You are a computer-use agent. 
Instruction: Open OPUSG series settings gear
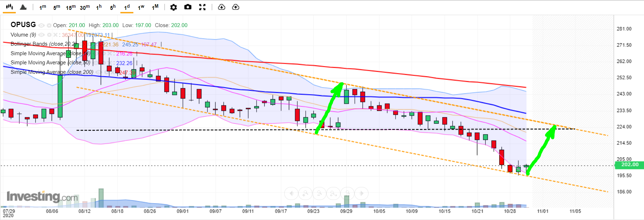[49, 25]
